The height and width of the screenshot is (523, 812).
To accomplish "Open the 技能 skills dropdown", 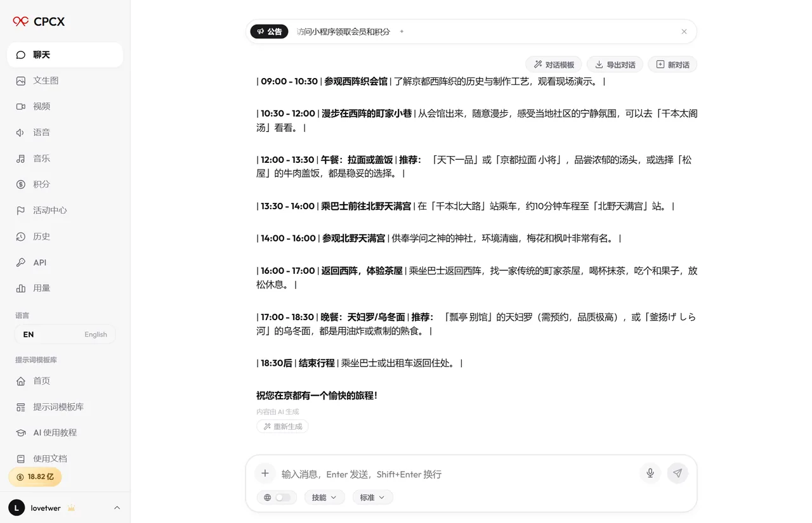I will point(325,498).
